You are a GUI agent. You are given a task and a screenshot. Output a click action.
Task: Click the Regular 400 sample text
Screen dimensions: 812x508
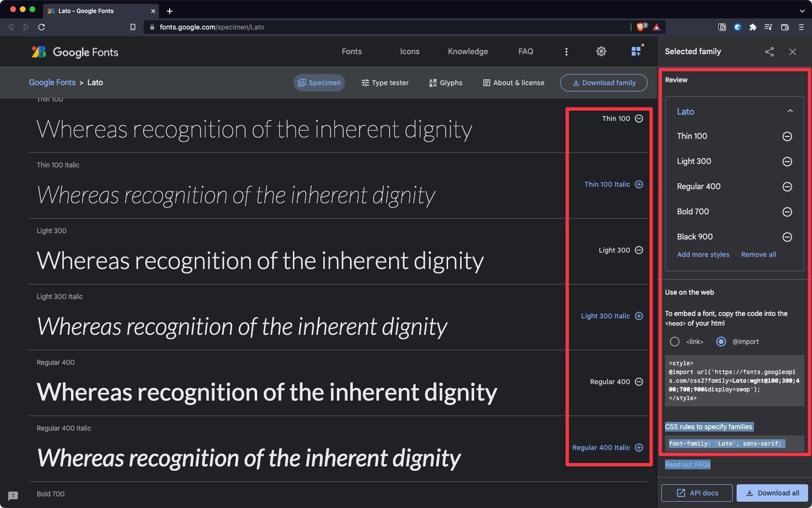click(267, 392)
